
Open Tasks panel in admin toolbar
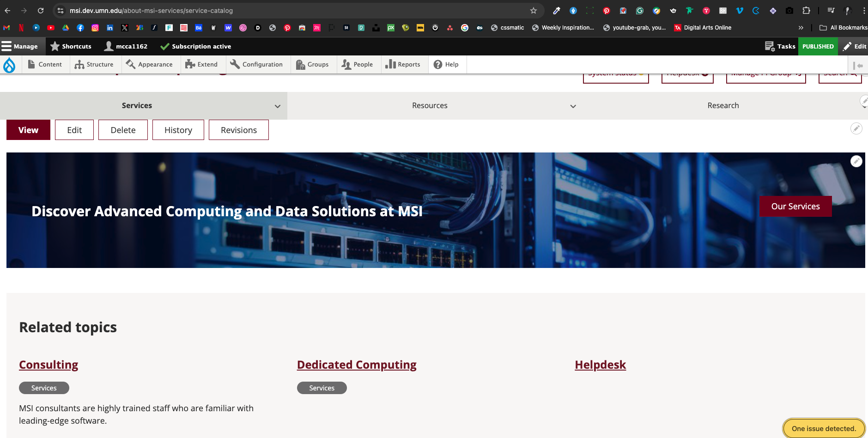(x=780, y=46)
